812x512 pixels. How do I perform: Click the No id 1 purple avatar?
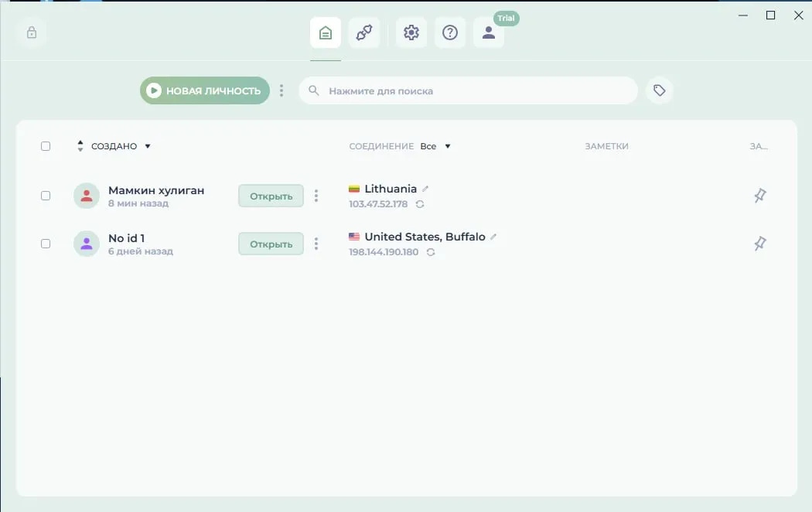(x=87, y=244)
